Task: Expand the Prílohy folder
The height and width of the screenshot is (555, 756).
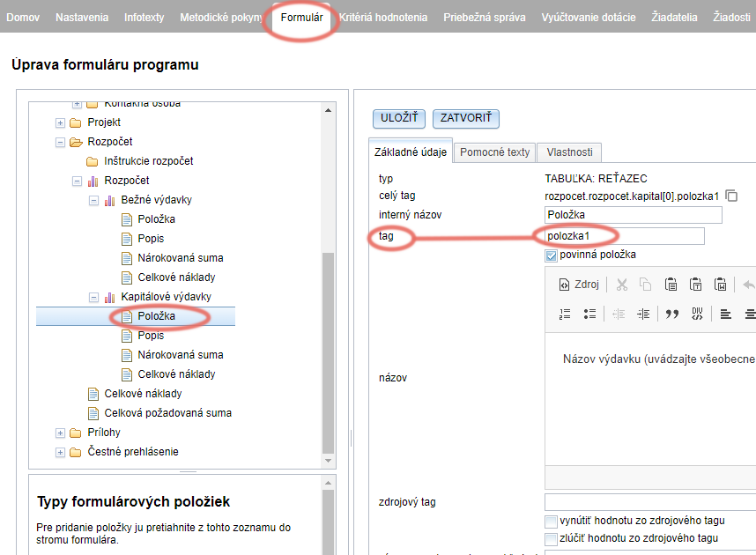Action: coord(60,433)
